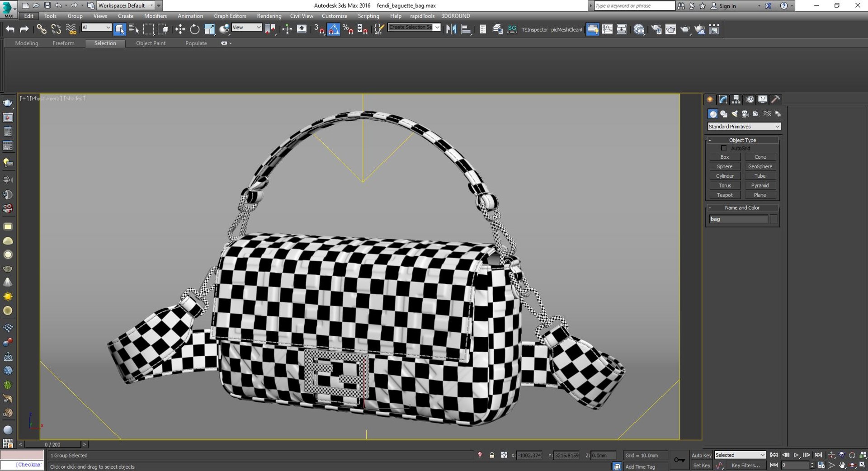The width and height of the screenshot is (868, 471).
Task: Activate the Select Object tool
Action: pyautogui.click(x=120, y=29)
